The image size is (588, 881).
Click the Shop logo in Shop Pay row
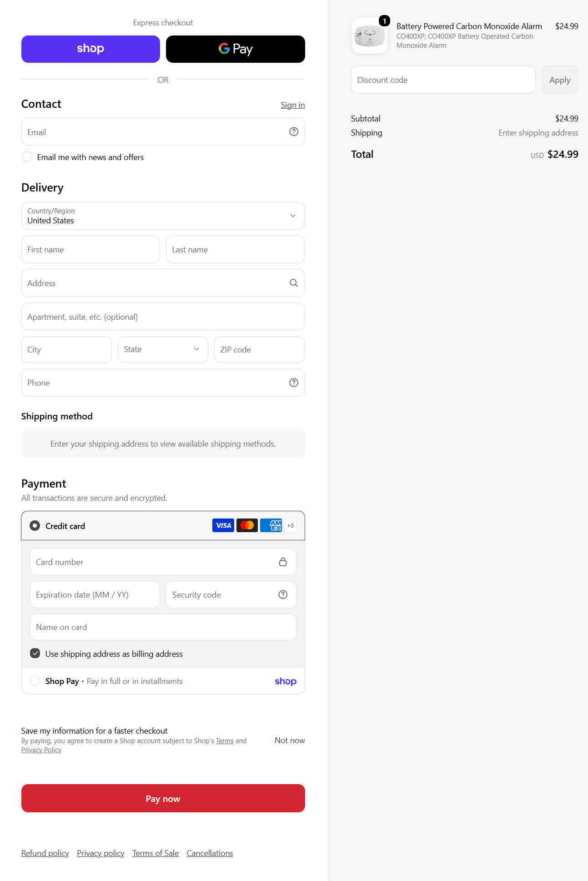(286, 681)
